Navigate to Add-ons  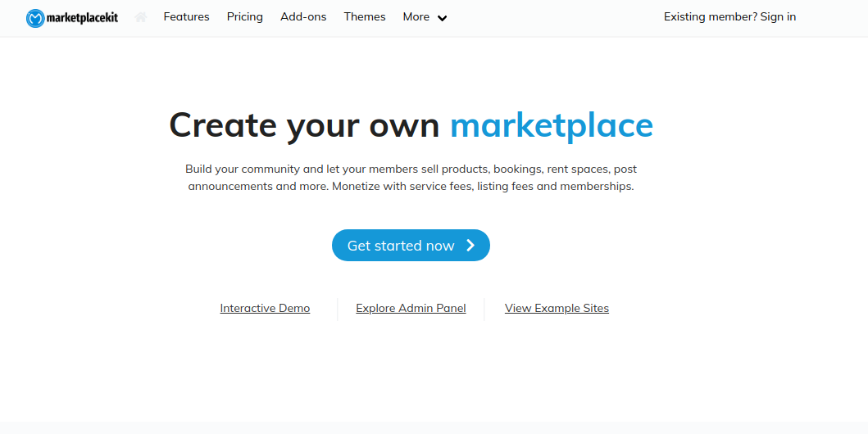tap(303, 17)
